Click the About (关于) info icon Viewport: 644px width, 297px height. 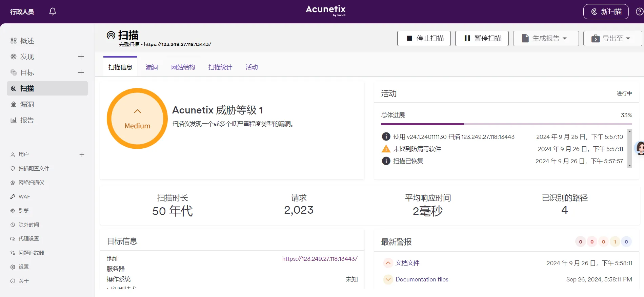[13, 281]
